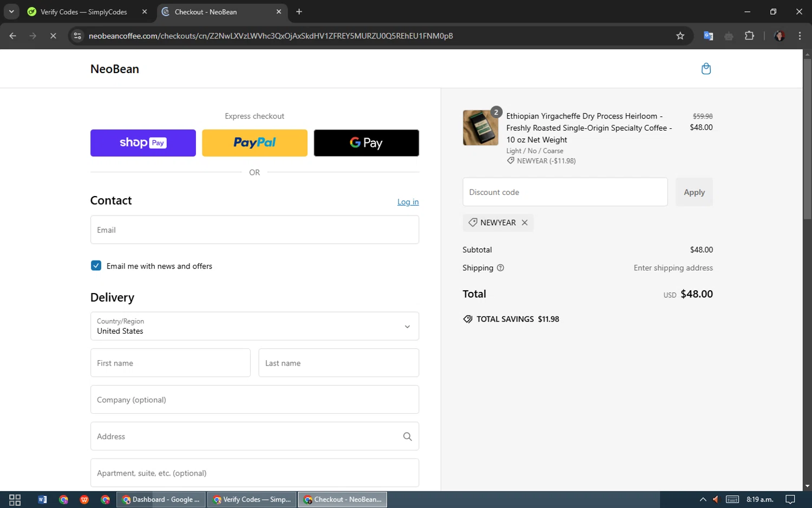
Task: Stop loading the page
Action: (x=53, y=36)
